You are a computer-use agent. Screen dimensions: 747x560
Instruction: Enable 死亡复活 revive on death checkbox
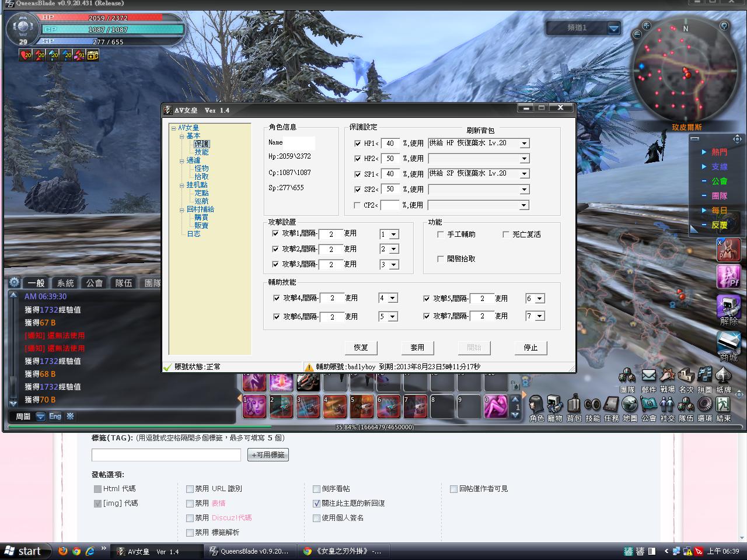pos(506,235)
